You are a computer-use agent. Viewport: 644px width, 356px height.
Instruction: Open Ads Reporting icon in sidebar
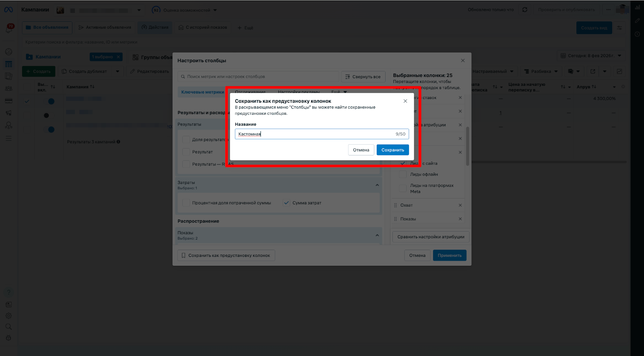8,76
